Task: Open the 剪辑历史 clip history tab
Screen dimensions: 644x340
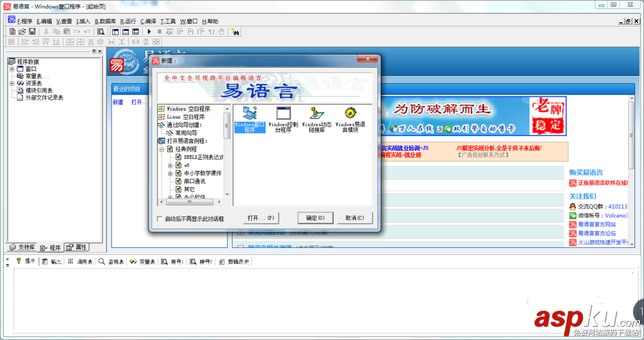Action: tap(234, 261)
